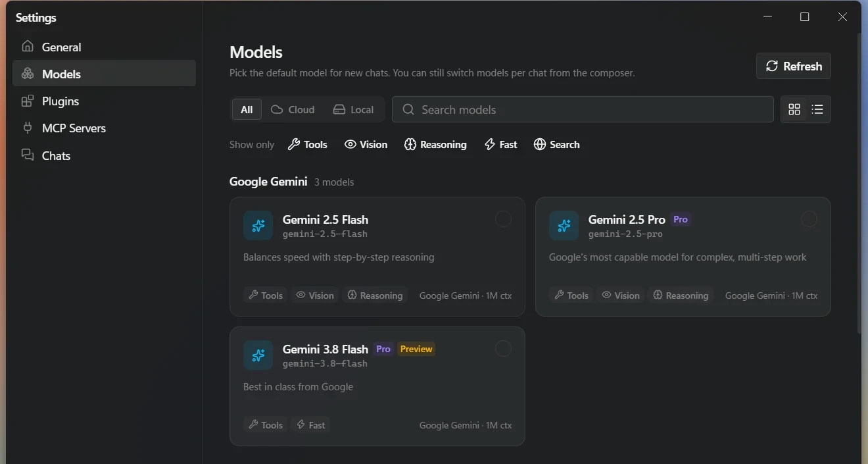The image size is (868, 464).
Task: Select the All filter tab
Action: 247,109
